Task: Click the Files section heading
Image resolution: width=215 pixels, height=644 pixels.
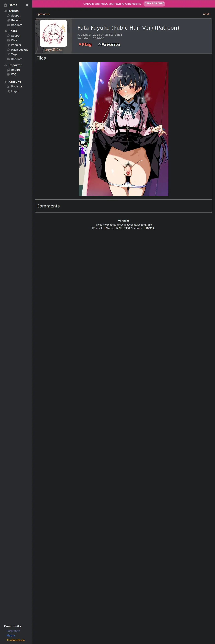Action: coord(41,58)
